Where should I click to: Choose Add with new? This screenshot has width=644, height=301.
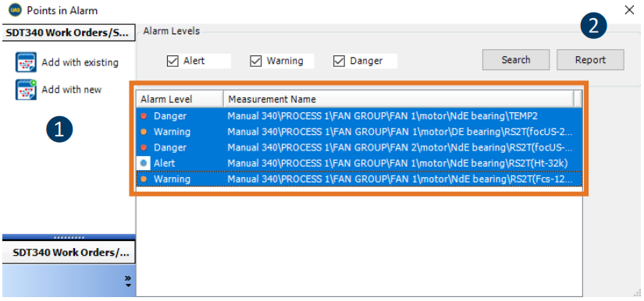72,90
